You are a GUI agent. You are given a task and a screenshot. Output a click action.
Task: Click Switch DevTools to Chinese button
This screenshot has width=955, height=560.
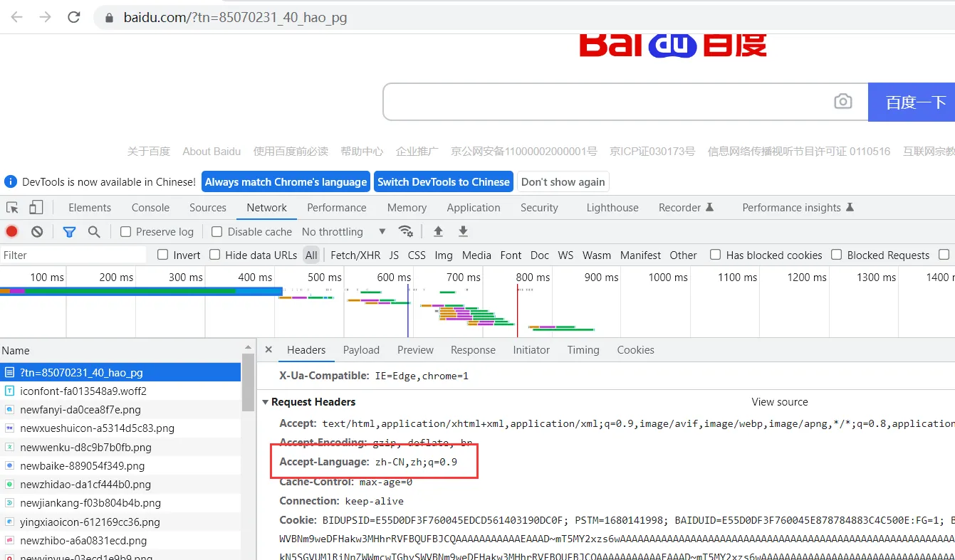443,182
